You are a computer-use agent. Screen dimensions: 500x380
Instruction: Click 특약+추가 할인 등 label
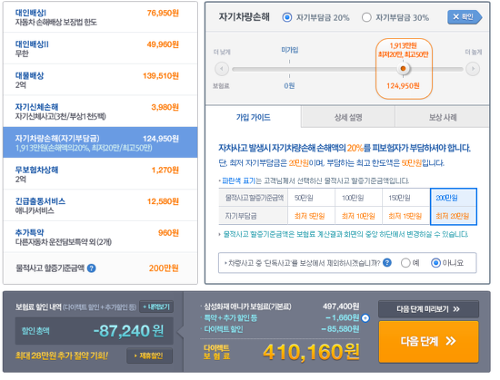point(230,318)
